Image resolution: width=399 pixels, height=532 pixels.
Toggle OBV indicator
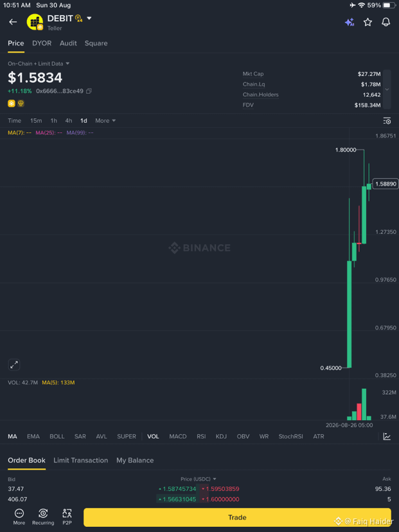coord(243,437)
